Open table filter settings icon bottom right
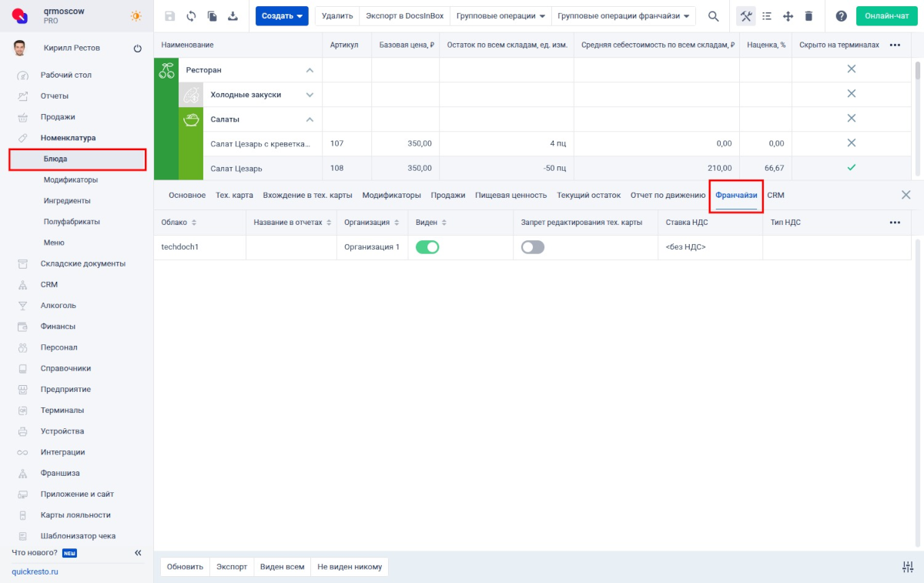 click(x=907, y=567)
